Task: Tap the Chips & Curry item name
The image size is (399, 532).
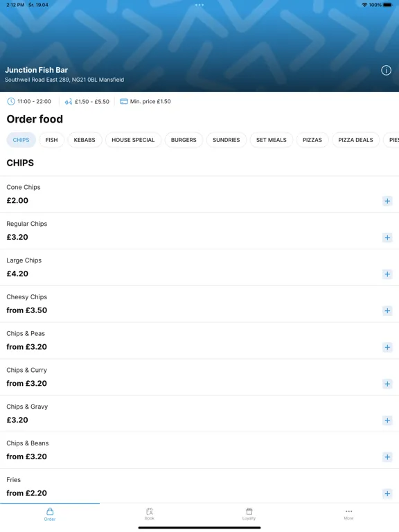Action: (26, 370)
